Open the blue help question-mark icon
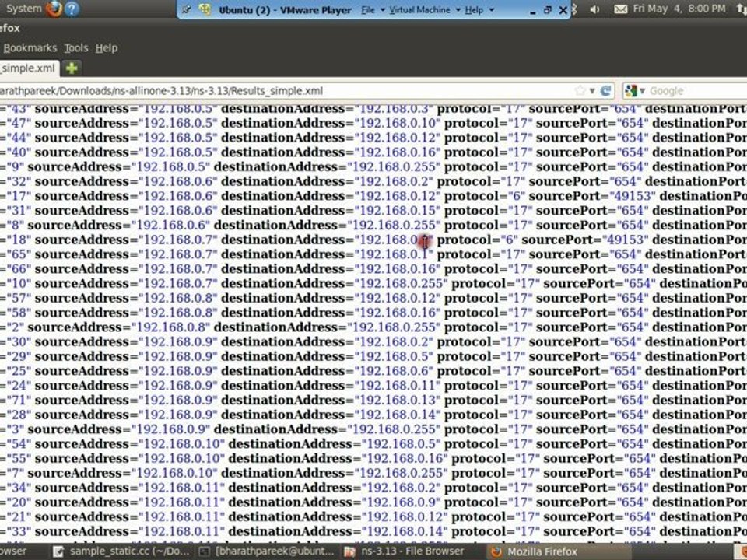Viewport: 747px width, 560px height. point(72,9)
